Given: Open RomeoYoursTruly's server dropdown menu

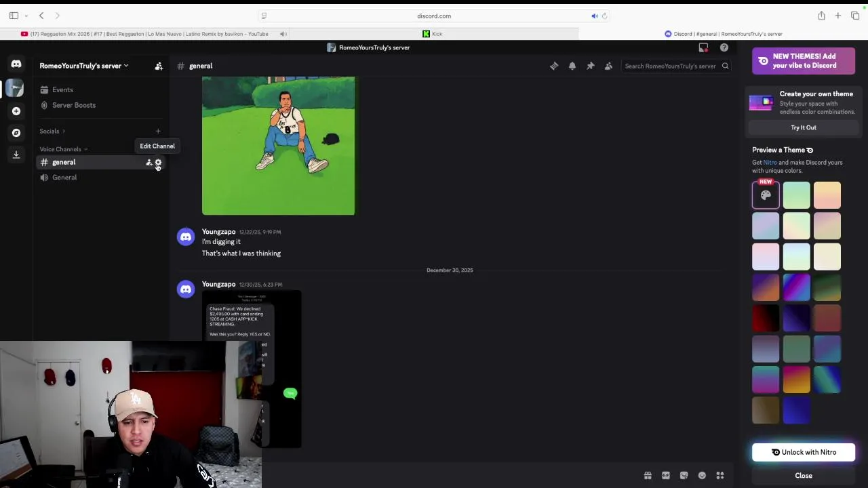Looking at the screenshot, I should [x=84, y=66].
